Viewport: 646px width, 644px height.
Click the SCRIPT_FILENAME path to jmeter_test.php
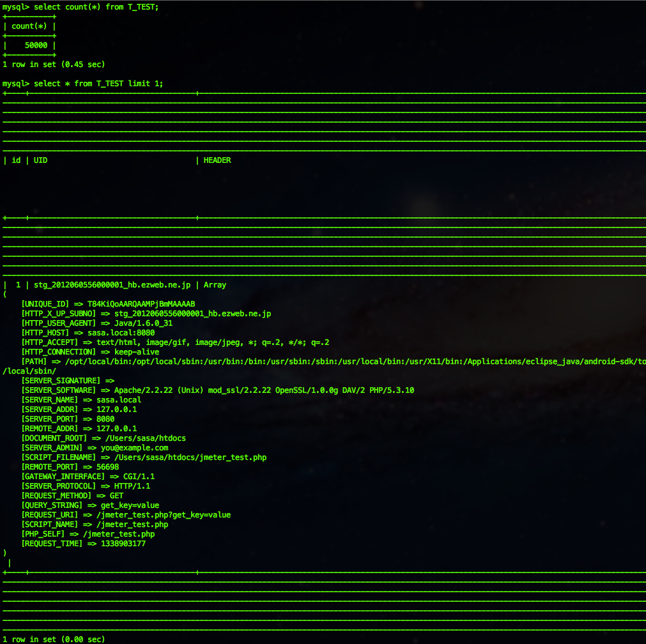click(190, 457)
